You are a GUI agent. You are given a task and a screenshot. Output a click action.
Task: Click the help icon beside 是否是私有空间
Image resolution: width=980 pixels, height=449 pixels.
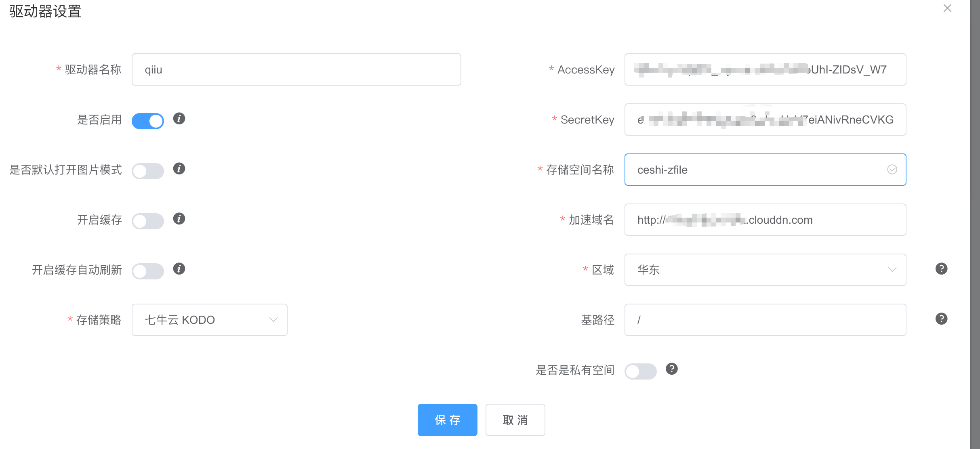[672, 369]
